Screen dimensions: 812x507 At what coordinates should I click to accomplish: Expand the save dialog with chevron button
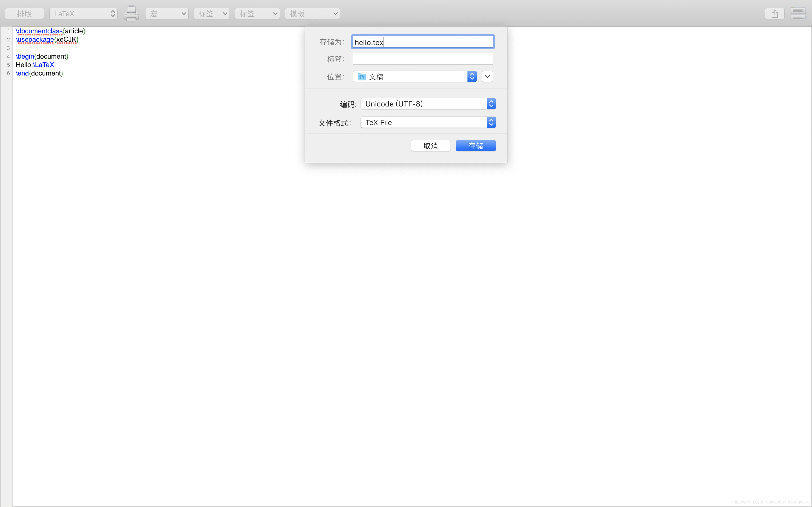tap(487, 77)
